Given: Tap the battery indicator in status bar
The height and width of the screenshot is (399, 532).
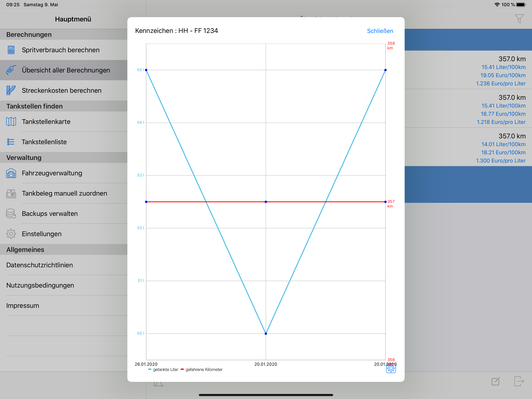Looking at the screenshot, I should click(521, 4).
